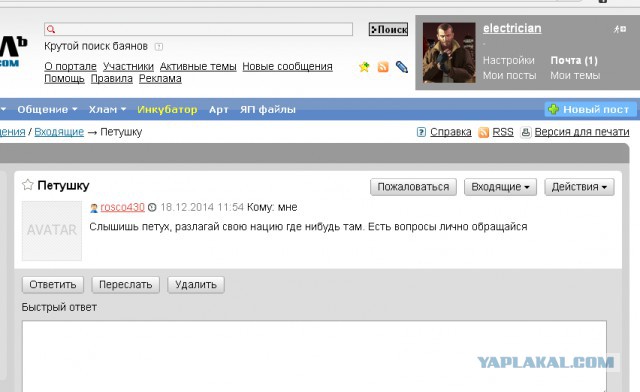Open rosco430 sender profile link
Viewport: 640px width, 392px height.
[x=122, y=207]
